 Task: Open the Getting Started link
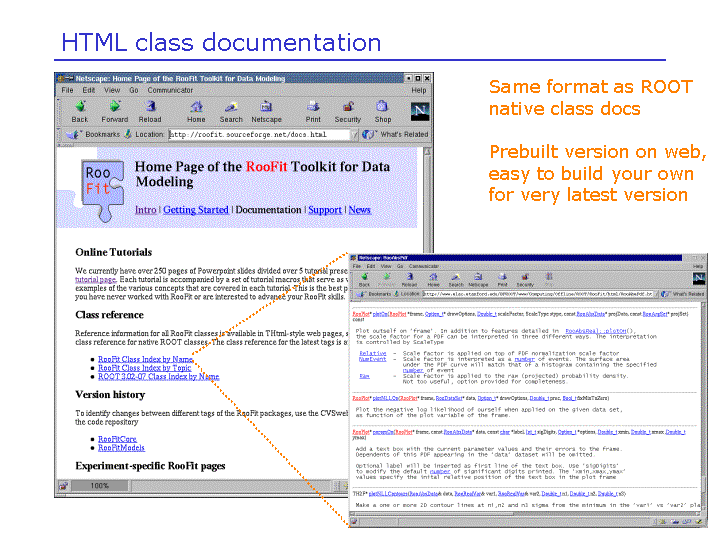tap(196, 210)
